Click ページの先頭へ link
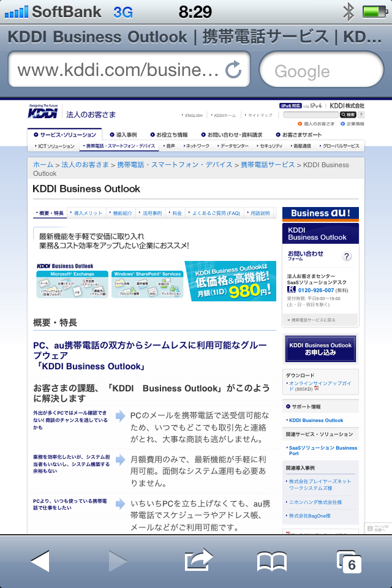 click(x=378, y=528)
